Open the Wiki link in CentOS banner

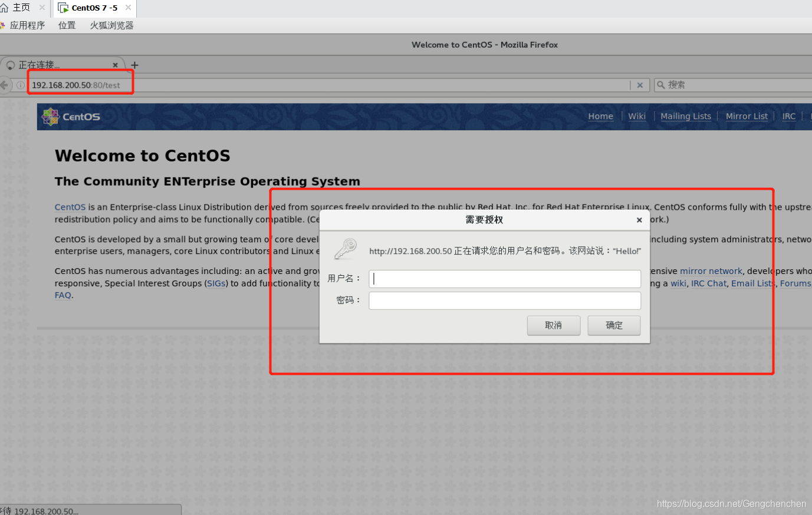(x=637, y=116)
